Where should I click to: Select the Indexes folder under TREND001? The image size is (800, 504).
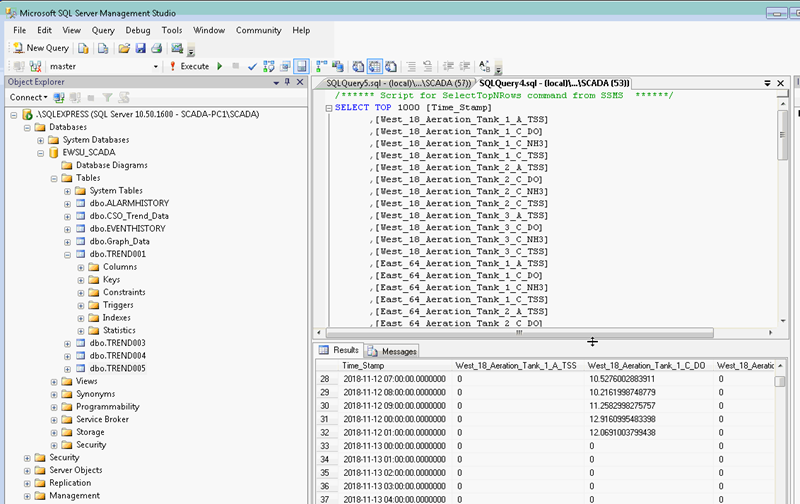pos(116,318)
